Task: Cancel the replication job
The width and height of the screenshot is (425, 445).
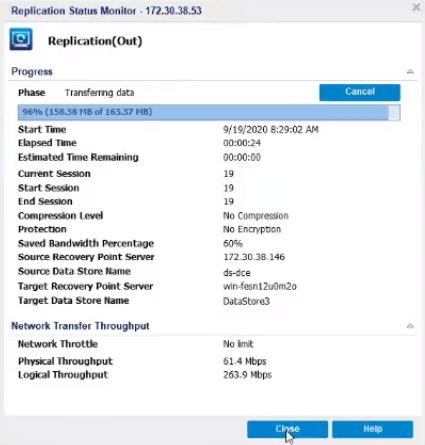Action: point(360,92)
